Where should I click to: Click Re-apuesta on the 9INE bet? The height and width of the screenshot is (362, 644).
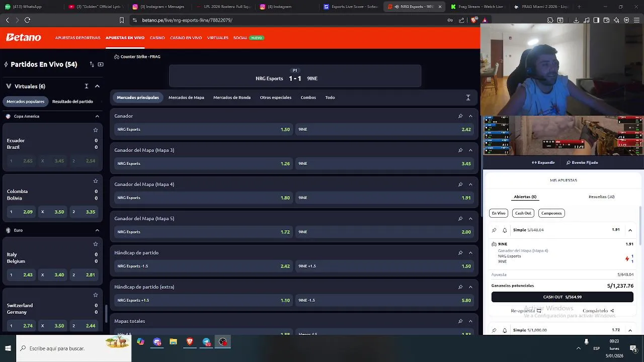coord(526,311)
